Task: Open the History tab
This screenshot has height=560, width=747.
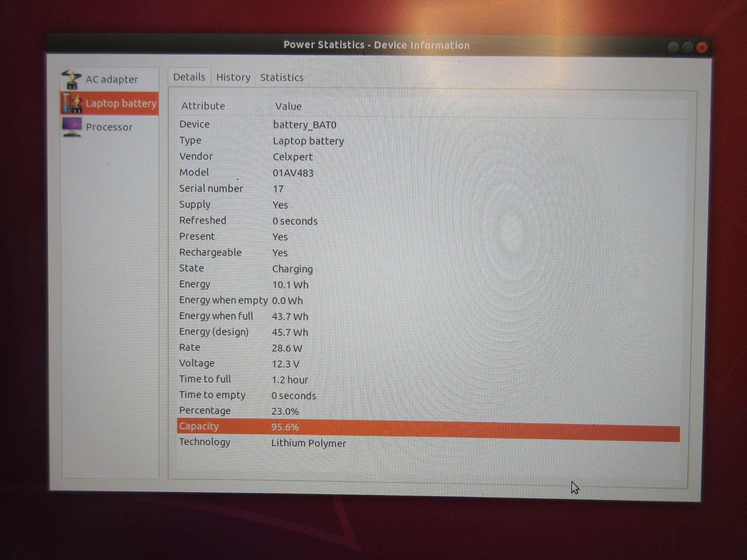Action: coord(233,78)
